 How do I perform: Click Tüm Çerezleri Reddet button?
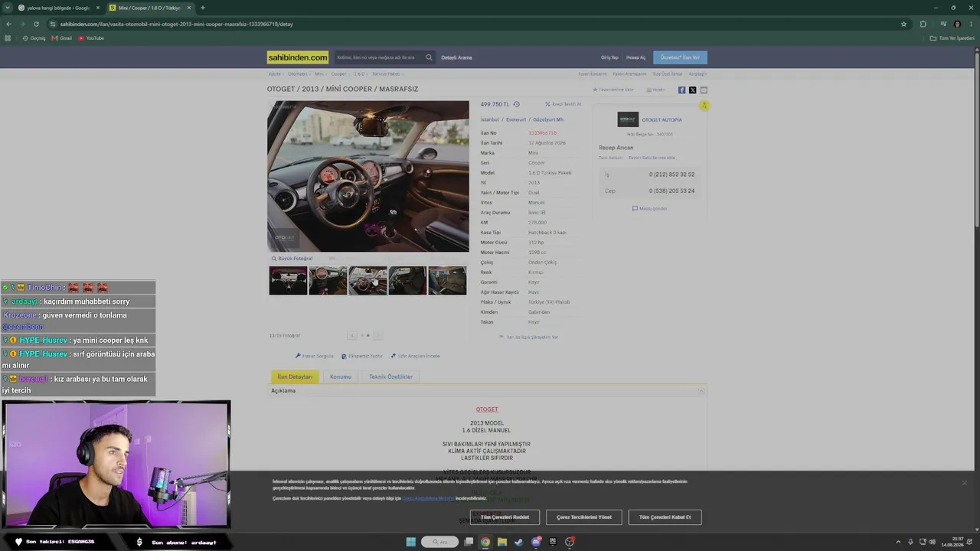[505, 517]
